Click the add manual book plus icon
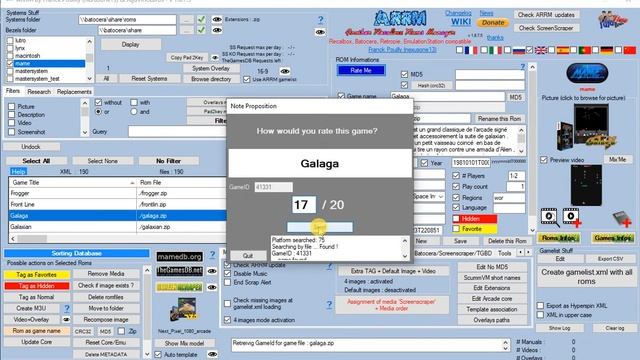The image size is (640, 360). point(622,219)
